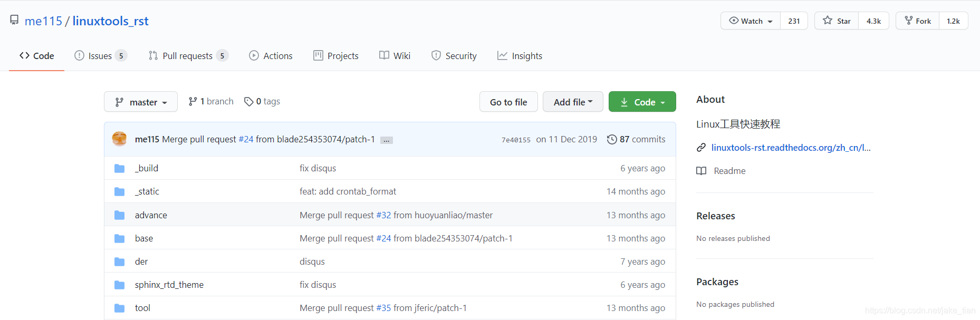Open 'fix disqus' commit in the sphinx_rtd_theme row
The height and width of the screenshot is (320, 980).
318,285
